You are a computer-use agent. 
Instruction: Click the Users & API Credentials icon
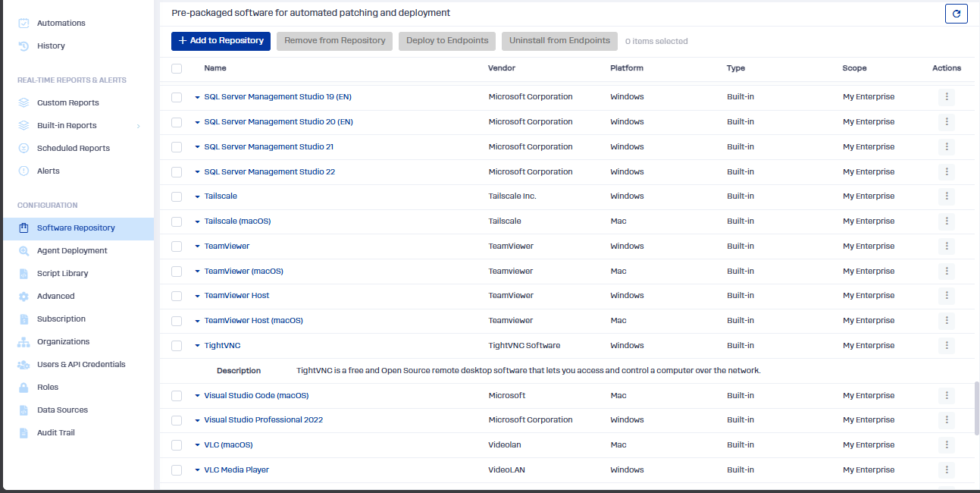click(23, 364)
